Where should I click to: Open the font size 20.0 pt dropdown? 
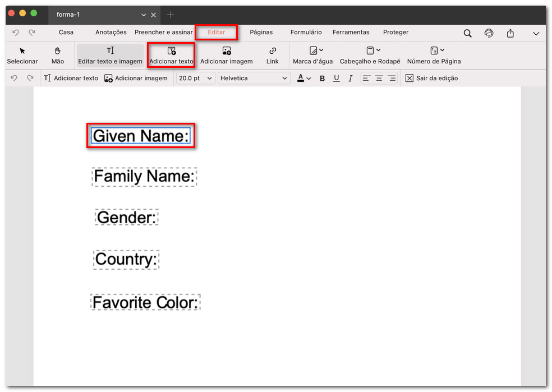pyautogui.click(x=195, y=79)
